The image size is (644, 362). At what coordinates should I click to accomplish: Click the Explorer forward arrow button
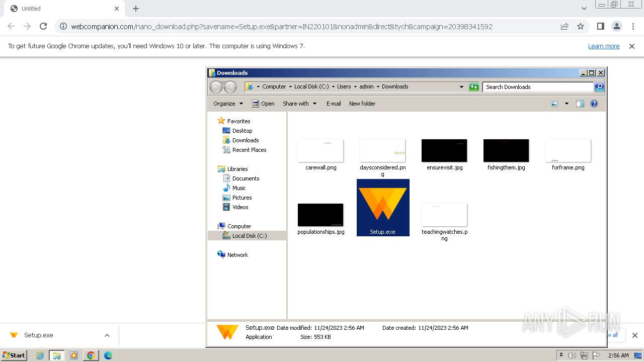coord(230,87)
